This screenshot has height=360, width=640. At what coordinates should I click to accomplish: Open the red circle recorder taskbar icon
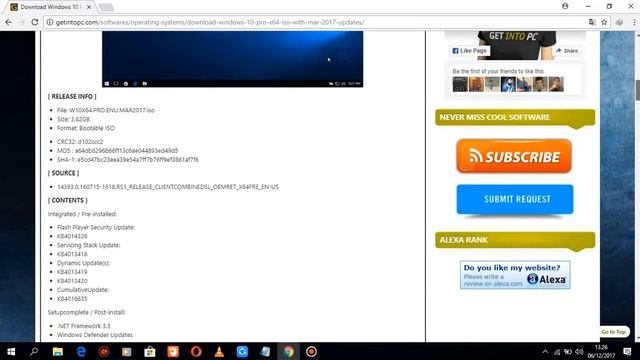[311, 351]
